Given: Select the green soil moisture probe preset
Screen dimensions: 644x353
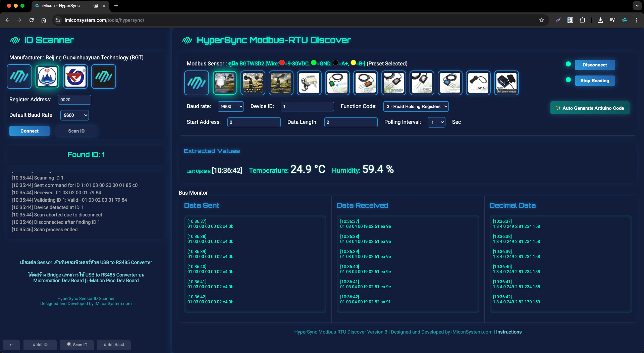Looking at the screenshot, I should point(337,83).
